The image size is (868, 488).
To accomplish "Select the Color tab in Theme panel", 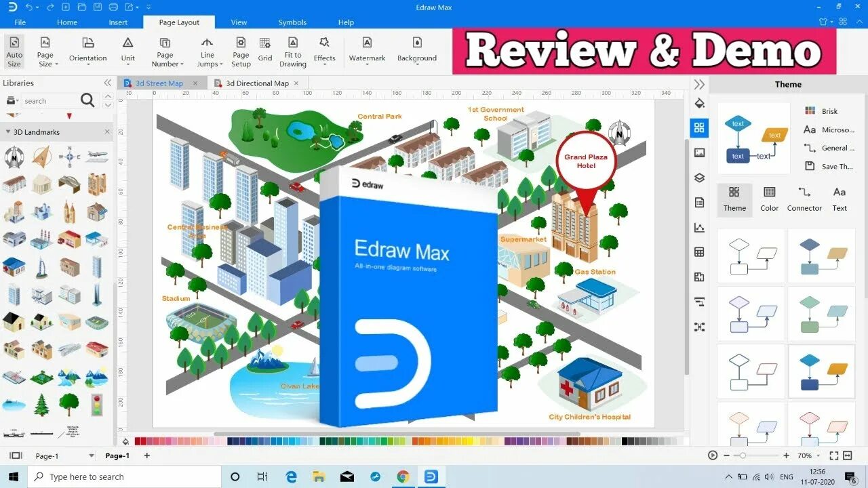I will click(x=770, y=200).
